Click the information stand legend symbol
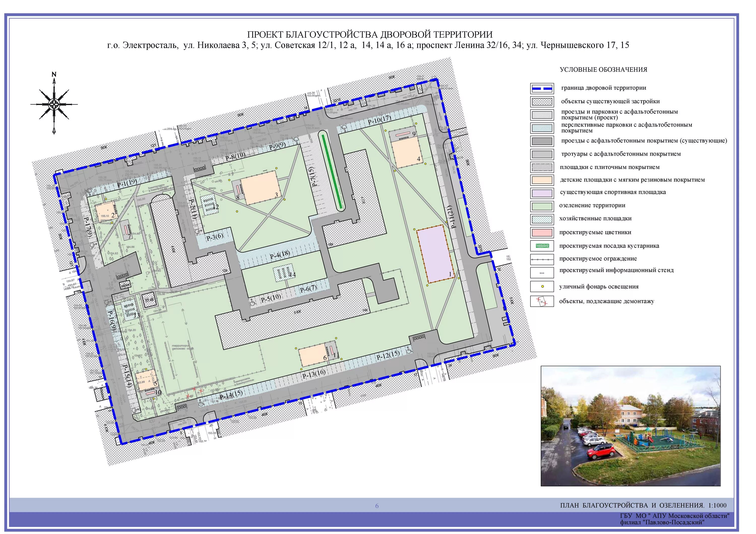This screenshot has height=534, width=756. [542, 273]
